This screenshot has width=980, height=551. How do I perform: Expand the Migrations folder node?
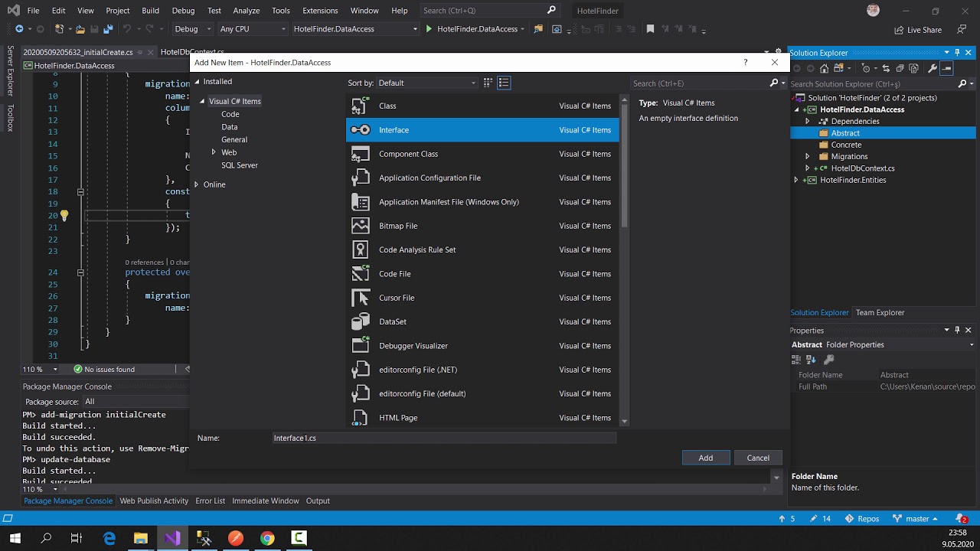[807, 156]
